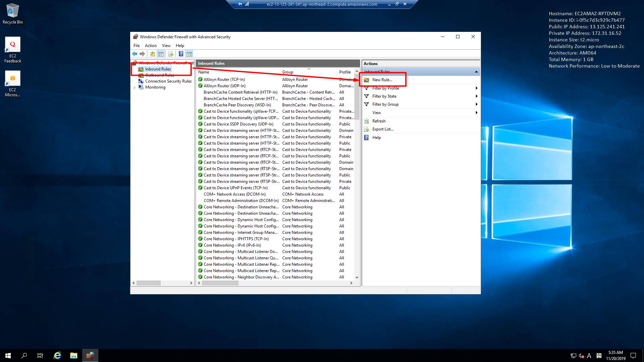Open the Action Center notification icon
Screen dimensions: 644x362
click(x=633, y=356)
